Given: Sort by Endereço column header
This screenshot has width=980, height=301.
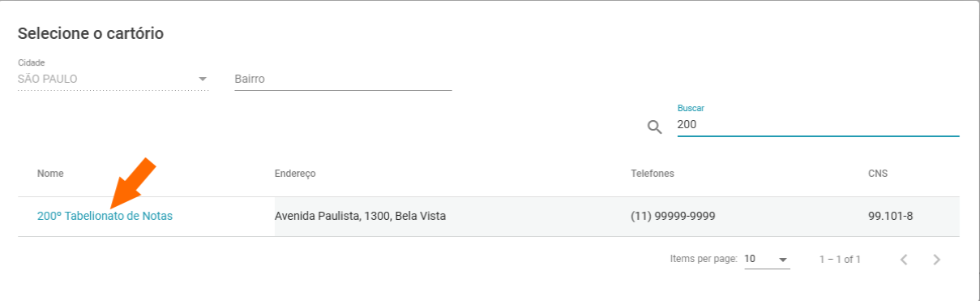Looking at the screenshot, I should 295,174.
